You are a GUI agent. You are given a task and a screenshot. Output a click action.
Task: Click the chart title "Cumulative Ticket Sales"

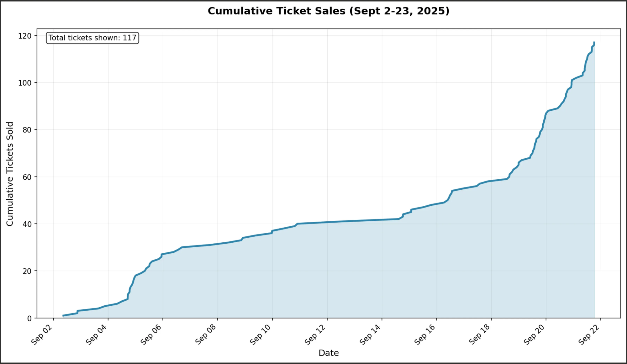pyautogui.click(x=328, y=11)
